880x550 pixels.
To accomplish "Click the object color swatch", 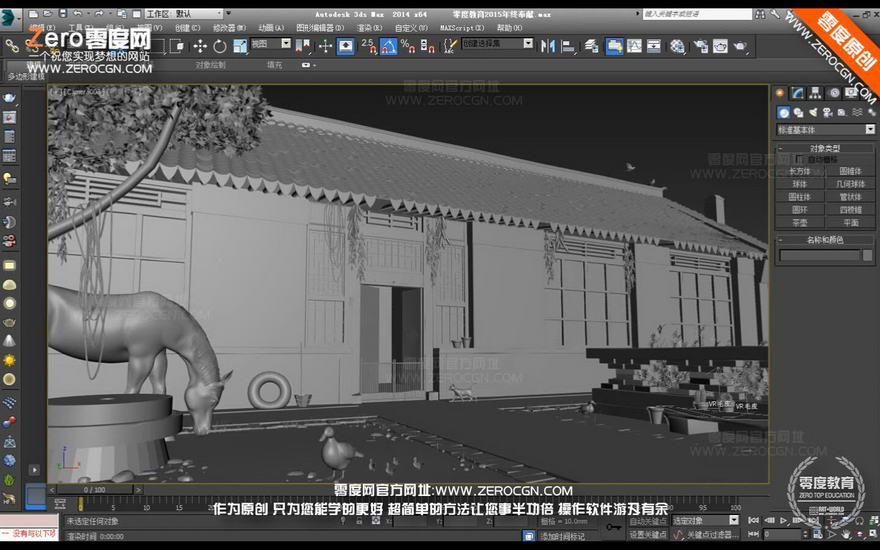I will [868, 255].
